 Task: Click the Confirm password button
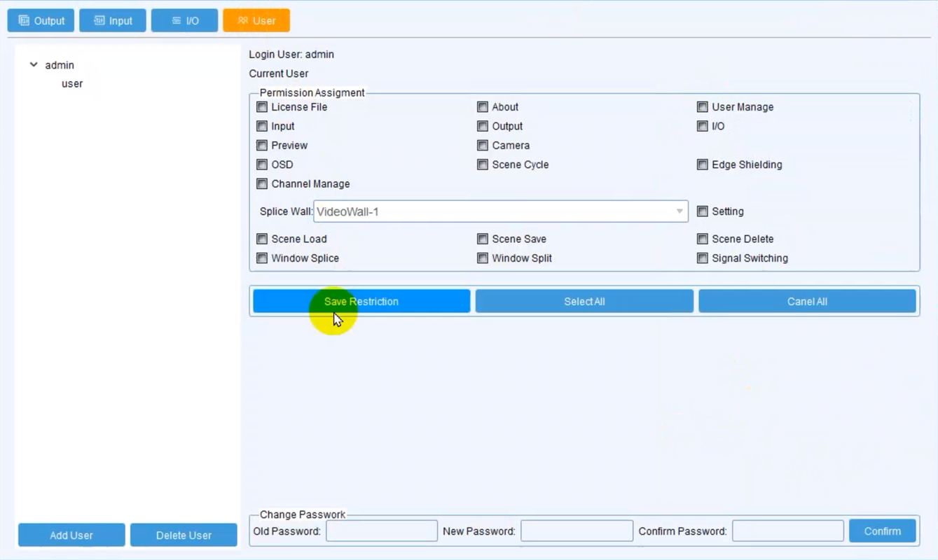883,531
